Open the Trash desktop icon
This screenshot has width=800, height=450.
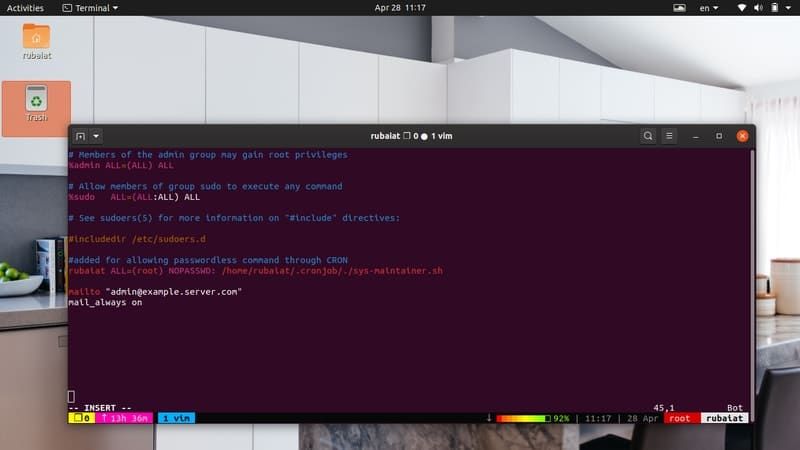36,103
